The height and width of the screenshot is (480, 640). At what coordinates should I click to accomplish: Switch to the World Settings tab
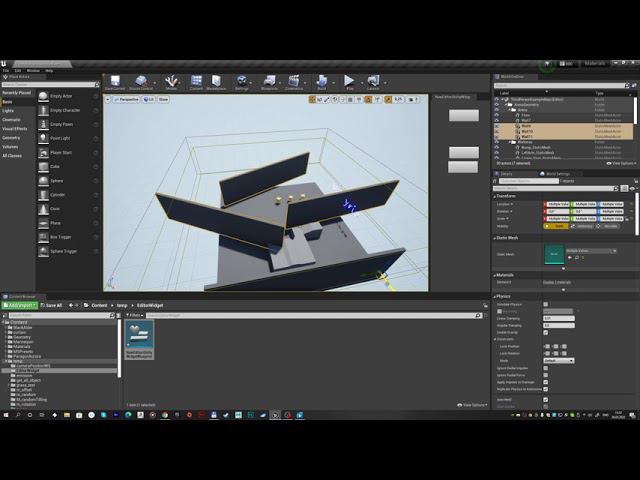555,174
